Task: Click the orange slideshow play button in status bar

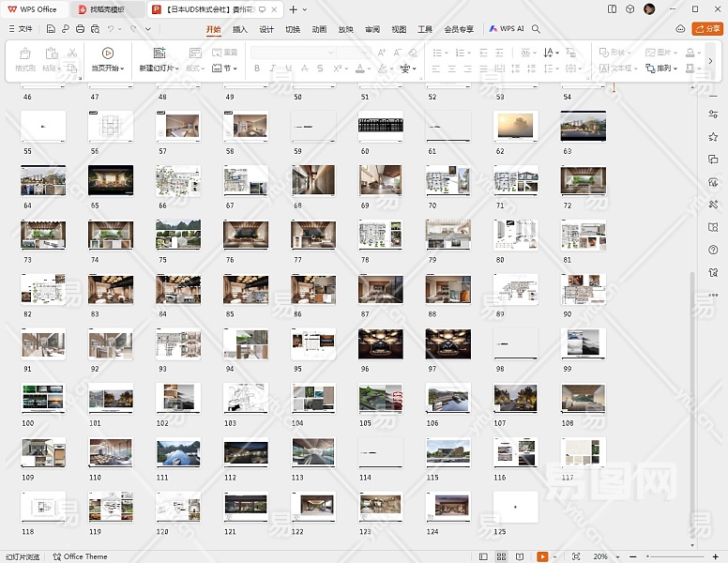Action: pyautogui.click(x=542, y=556)
